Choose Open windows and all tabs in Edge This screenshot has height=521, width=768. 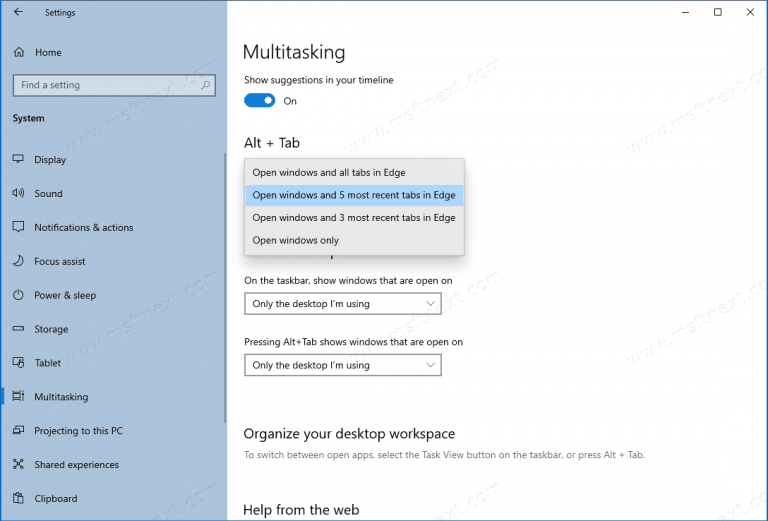[354, 172]
